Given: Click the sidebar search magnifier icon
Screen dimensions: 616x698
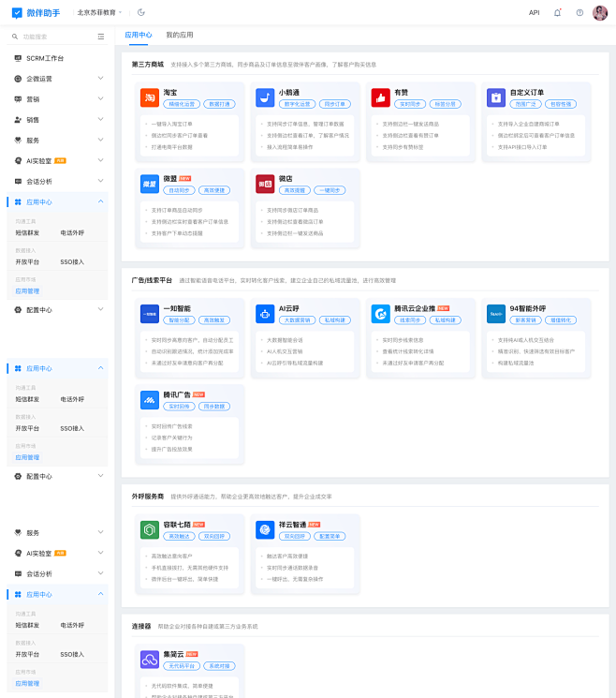Looking at the screenshot, I should tap(15, 37).
